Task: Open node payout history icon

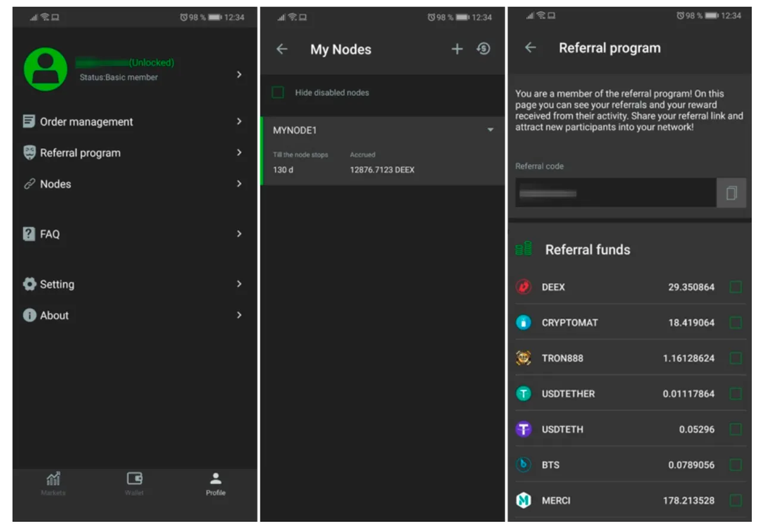Action: pyautogui.click(x=483, y=49)
